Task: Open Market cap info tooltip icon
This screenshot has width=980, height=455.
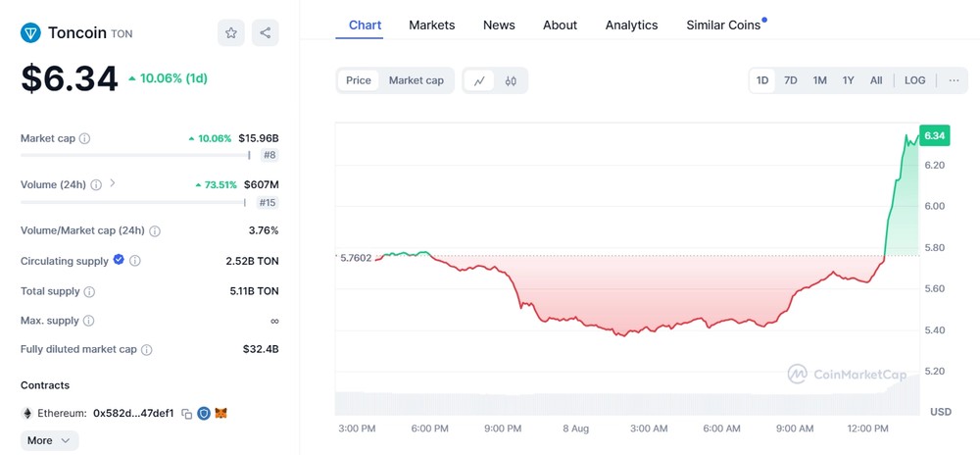Action: tap(84, 138)
